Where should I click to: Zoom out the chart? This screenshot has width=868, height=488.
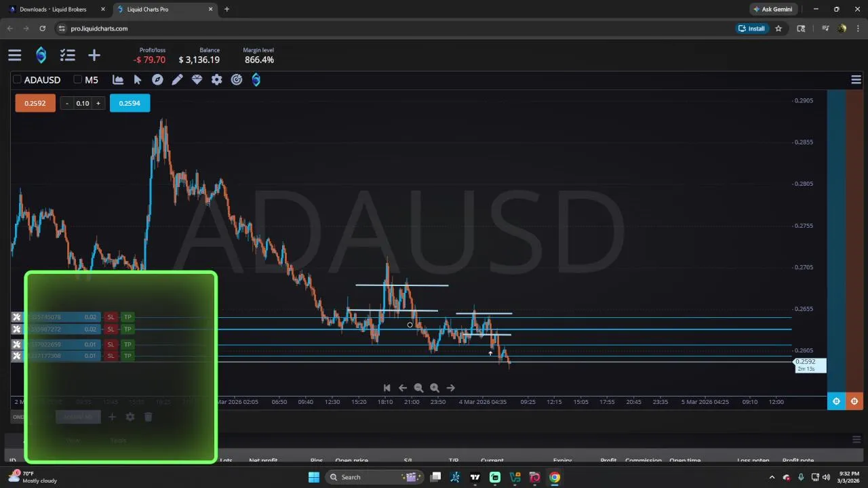(x=418, y=388)
